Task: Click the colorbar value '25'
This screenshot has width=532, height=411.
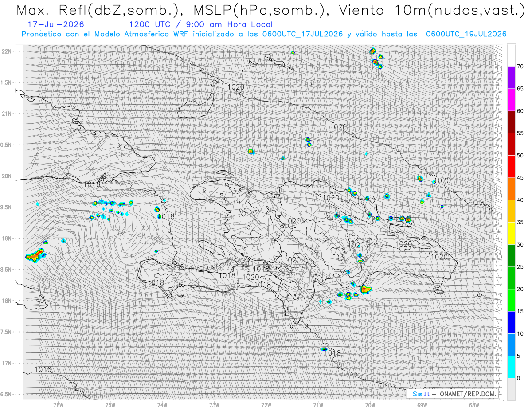Action: pyautogui.click(x=520, y=266)
